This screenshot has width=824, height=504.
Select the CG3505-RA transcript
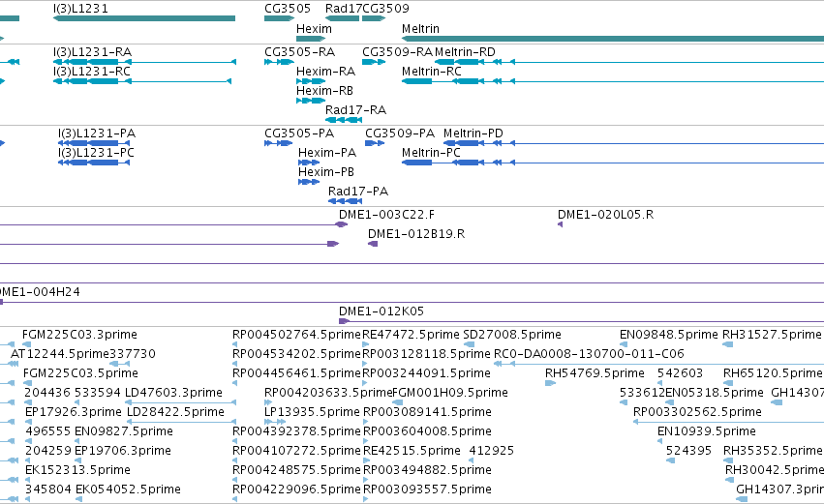pyautogui.click(x=299, y=52)
